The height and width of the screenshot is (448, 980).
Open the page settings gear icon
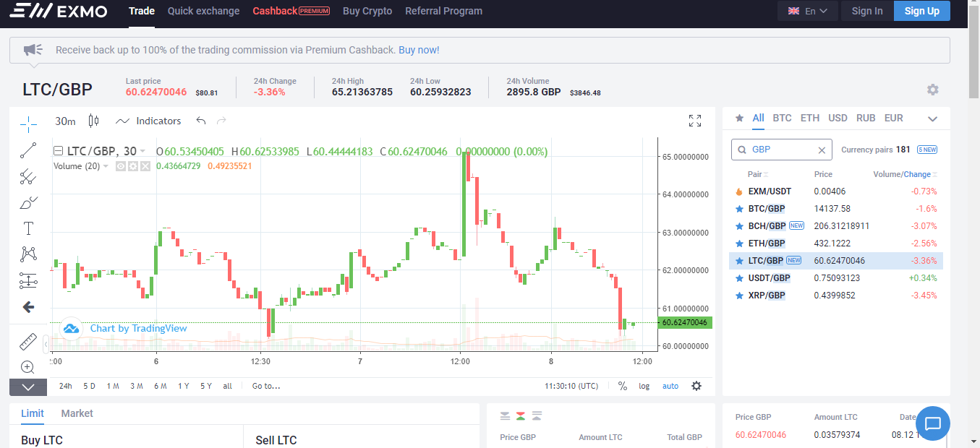[933, 90]
